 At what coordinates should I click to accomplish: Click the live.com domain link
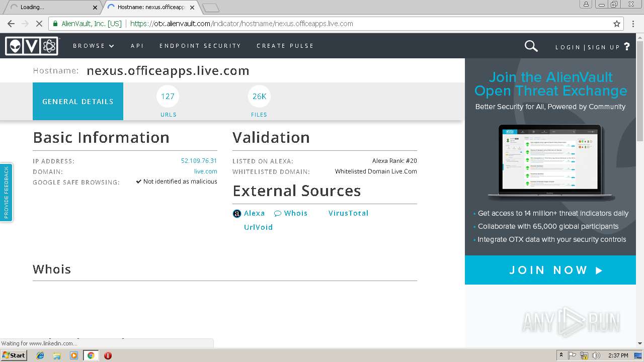[x=206, y=171]
